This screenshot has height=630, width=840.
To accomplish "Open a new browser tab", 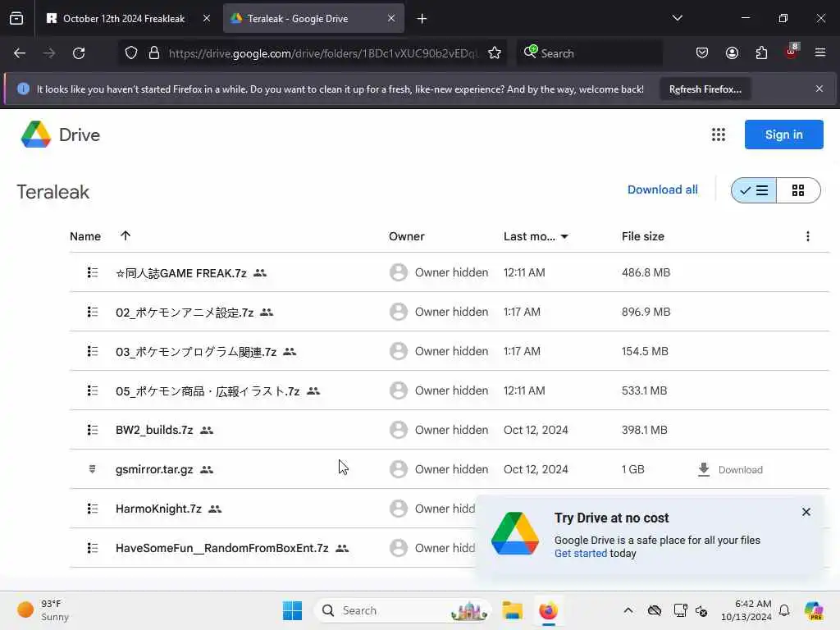I will pyautogui.click(x=422, y=19).
